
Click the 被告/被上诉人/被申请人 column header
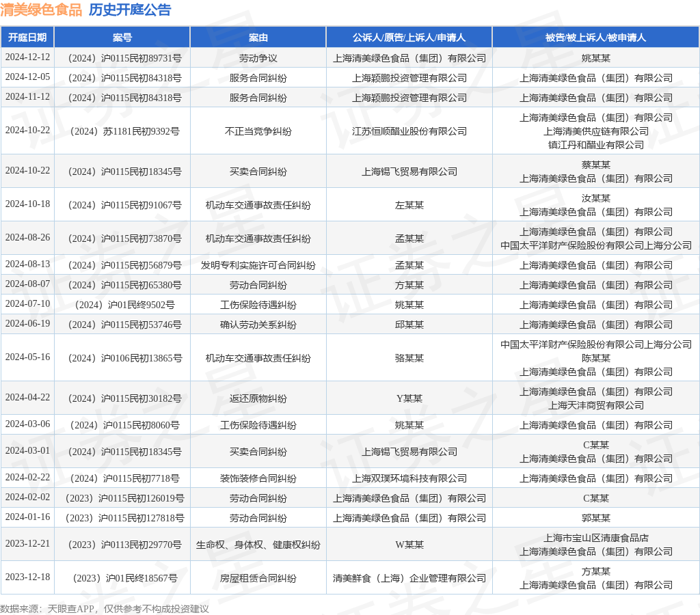[x=595, y=38]
